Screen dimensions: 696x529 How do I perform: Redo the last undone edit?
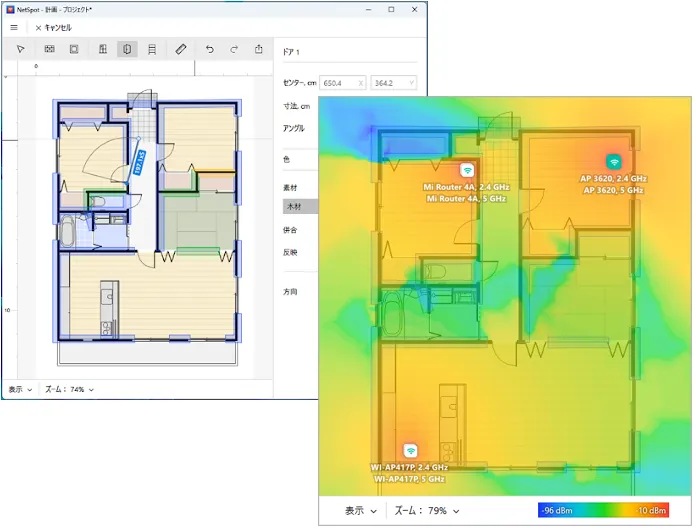[234, 49]
